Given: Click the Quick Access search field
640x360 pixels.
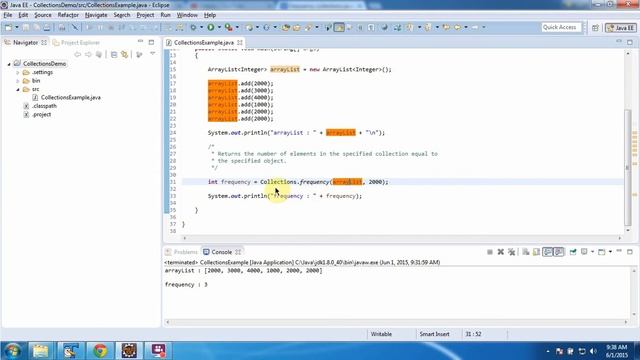Looking at the screenshot, I should point(561,27).
